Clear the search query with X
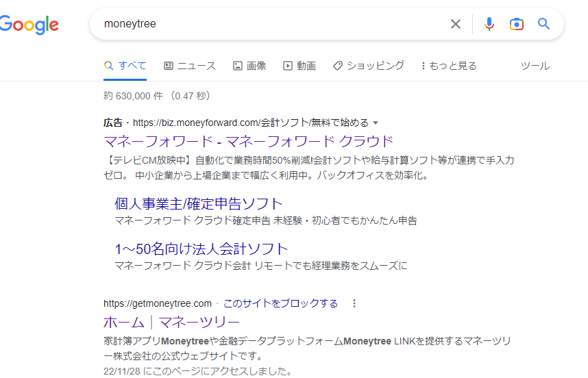Viewport: 588px width, 378px height. (455, 24)
